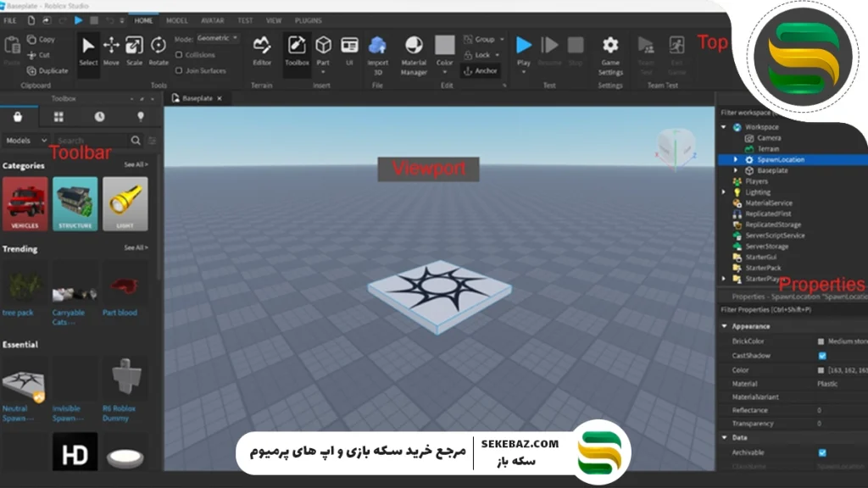
Task: Collapse the Workspace tree item
Action: (723, 127)
